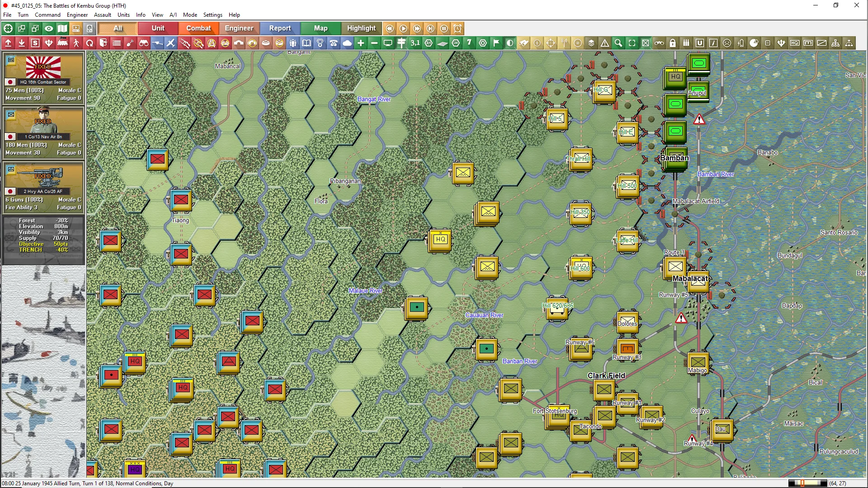Select the Highlight toolbar tab
Screen dimensions: 868x488
tap(361, 28)
